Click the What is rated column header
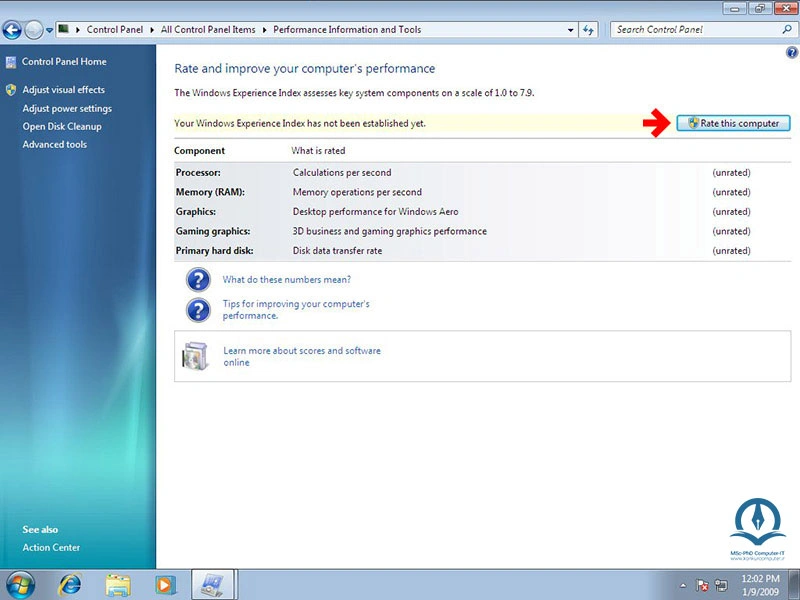Image resolution: width=800 pixels, height=600 pixels. [x=318, y=151]
